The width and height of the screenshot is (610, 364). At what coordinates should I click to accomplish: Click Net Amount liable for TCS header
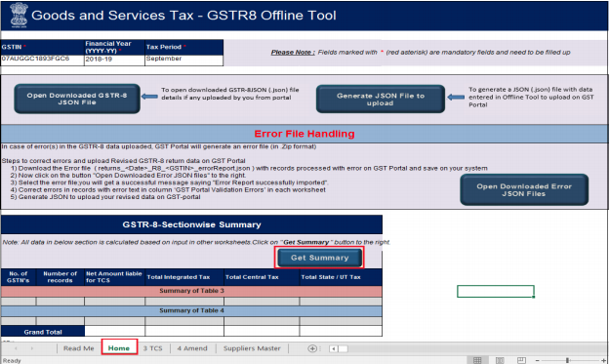click(114, 277)
